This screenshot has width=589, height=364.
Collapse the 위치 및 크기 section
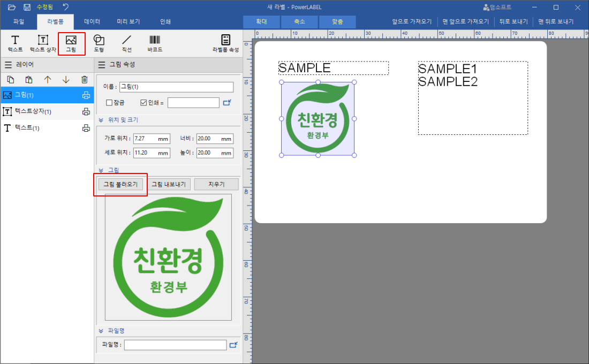pyautogui.click(x=101, y=120)
